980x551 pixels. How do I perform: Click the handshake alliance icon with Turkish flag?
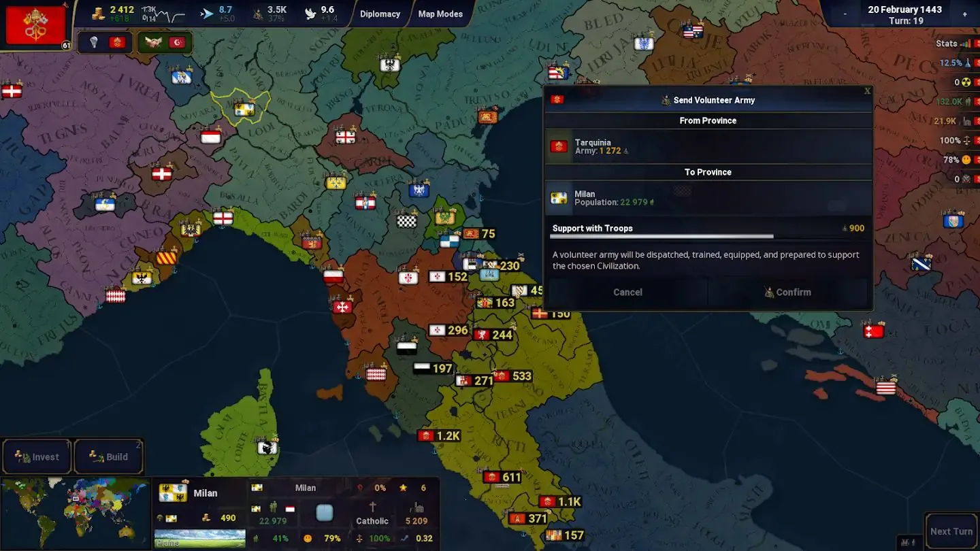click(x=165, y=43)
